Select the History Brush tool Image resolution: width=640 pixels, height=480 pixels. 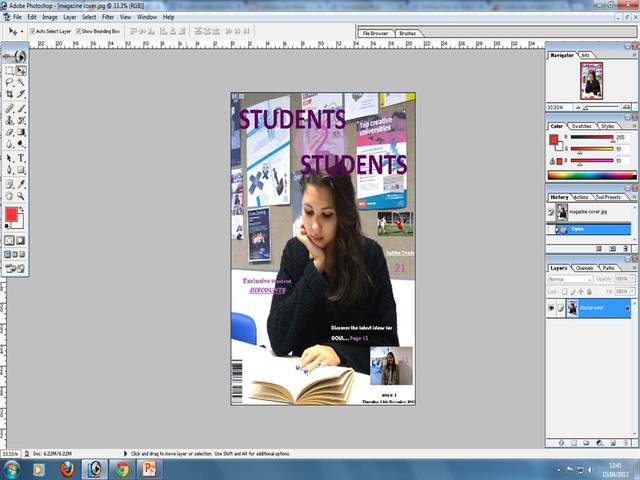[x=21, y=120]
